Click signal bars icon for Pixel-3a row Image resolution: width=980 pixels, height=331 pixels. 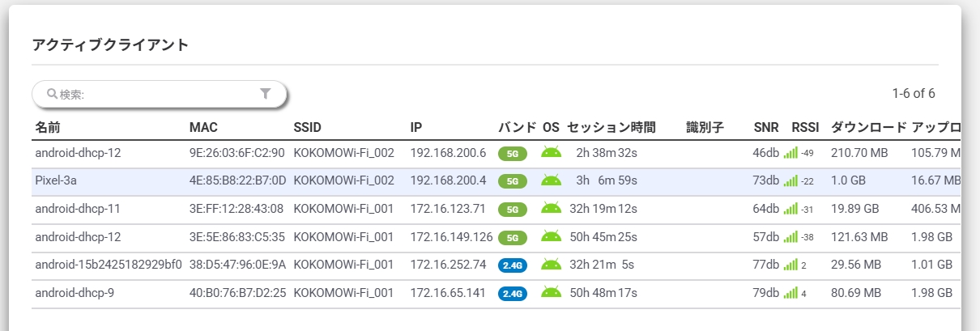pos(790,180)
